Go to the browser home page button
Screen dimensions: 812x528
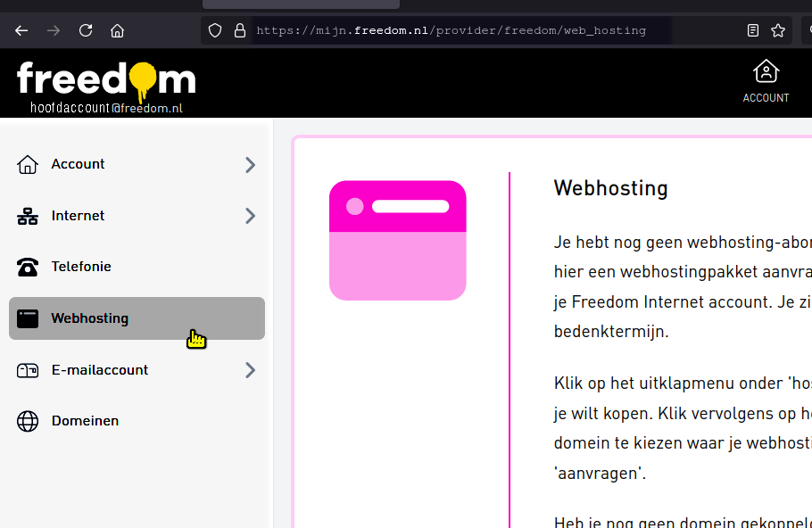(117, 30)
